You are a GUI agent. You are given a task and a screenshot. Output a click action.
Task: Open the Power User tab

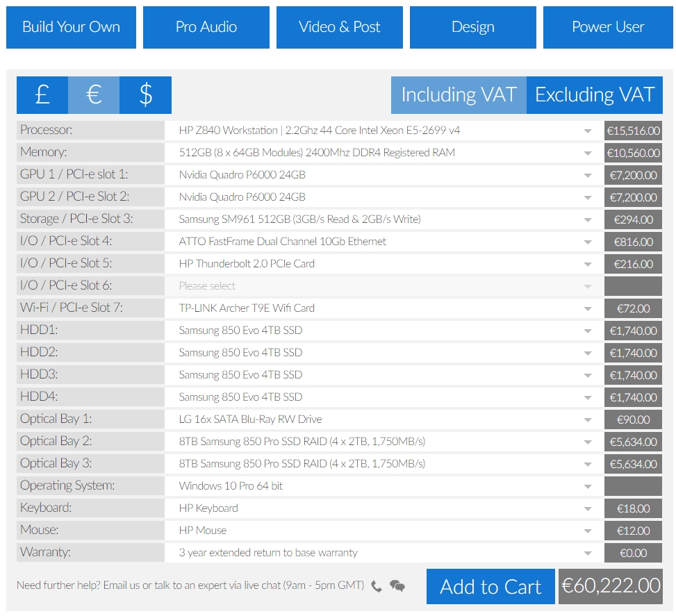[x=608, y=27]
